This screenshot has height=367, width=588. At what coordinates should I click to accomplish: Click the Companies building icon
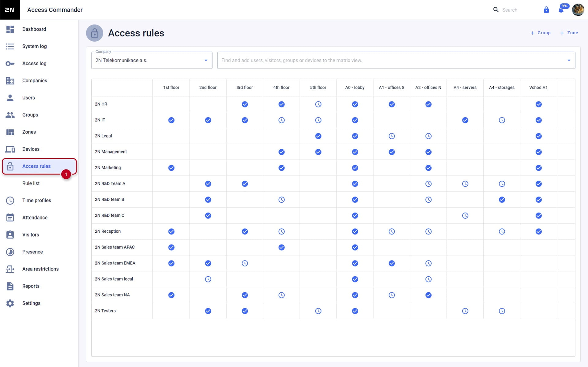coord(10,81)
